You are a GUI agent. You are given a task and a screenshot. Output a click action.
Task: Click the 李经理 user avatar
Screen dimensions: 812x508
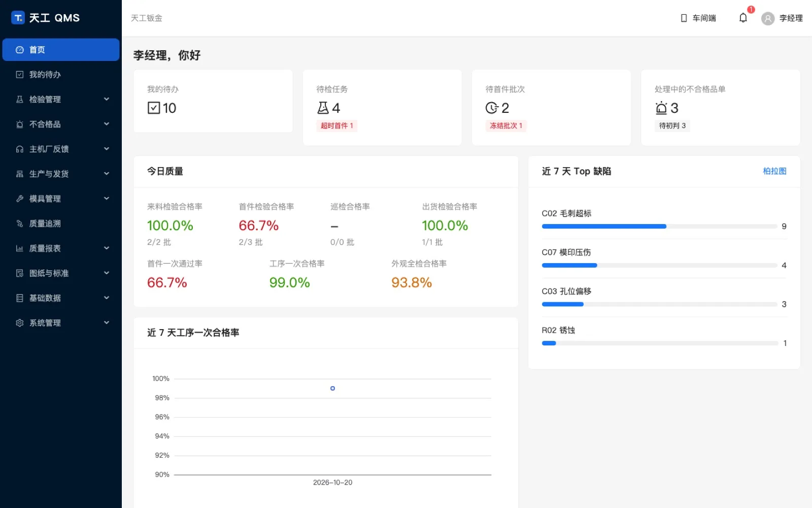pos(768,19)
